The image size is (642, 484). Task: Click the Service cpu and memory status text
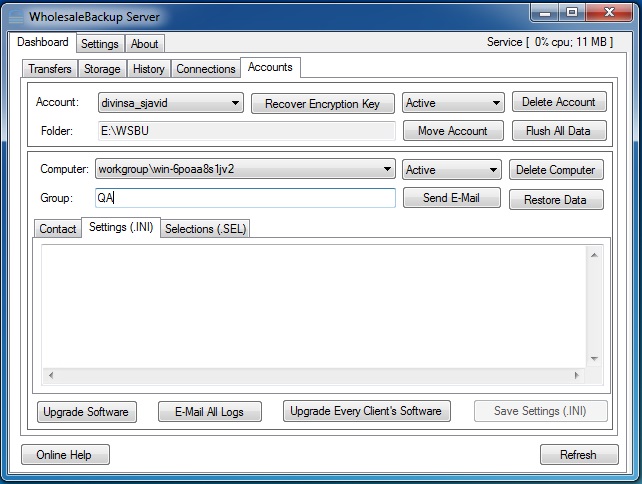click(x=549, y=42)
